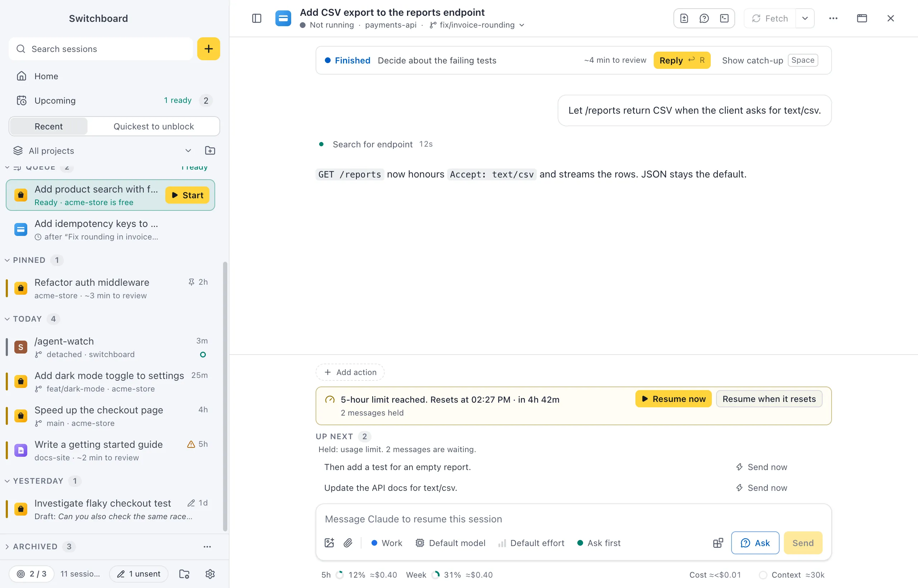Open Write a getting started guide session
This screenshot has height=588, width=918.
[x=111, y=451]
